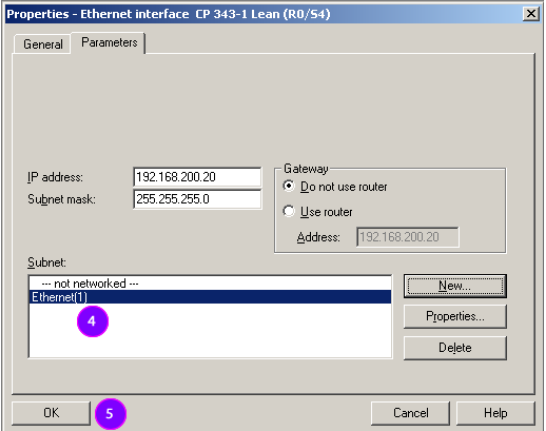This screenshot has height=431, width=546.
Task: Switch to the General tab
Action: pos(42,44)
